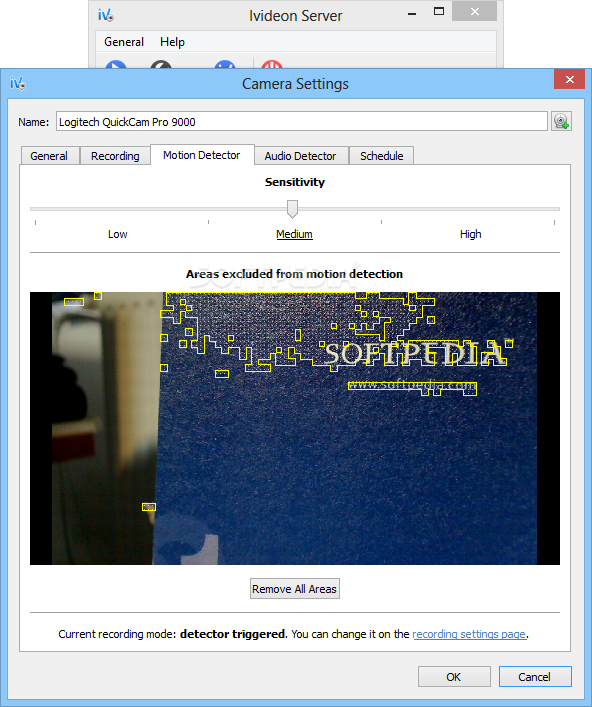Click the red power icon in Ivideon Server toolbar
Screen dimensions: 592x707
coord(272,64)
